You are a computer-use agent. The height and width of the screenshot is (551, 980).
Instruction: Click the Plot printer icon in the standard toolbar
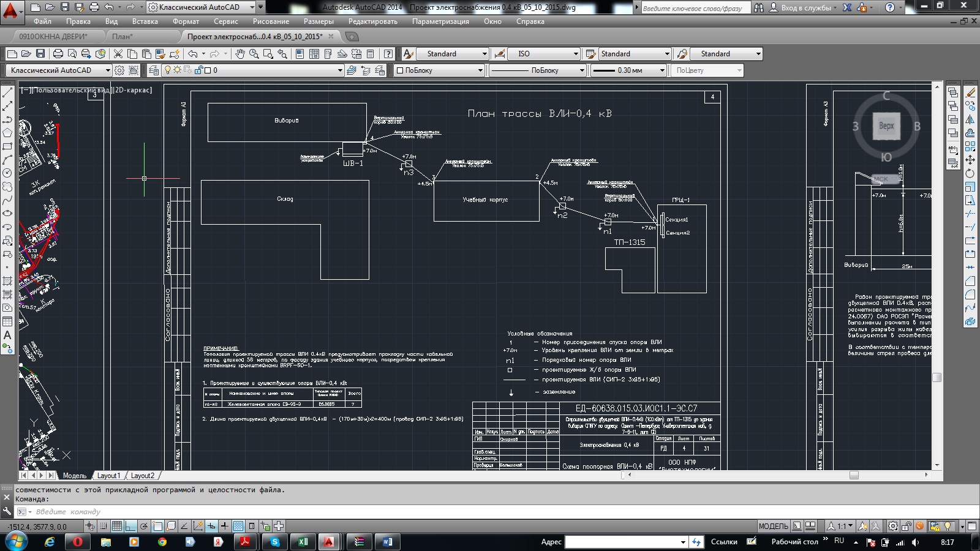(58, 54)
